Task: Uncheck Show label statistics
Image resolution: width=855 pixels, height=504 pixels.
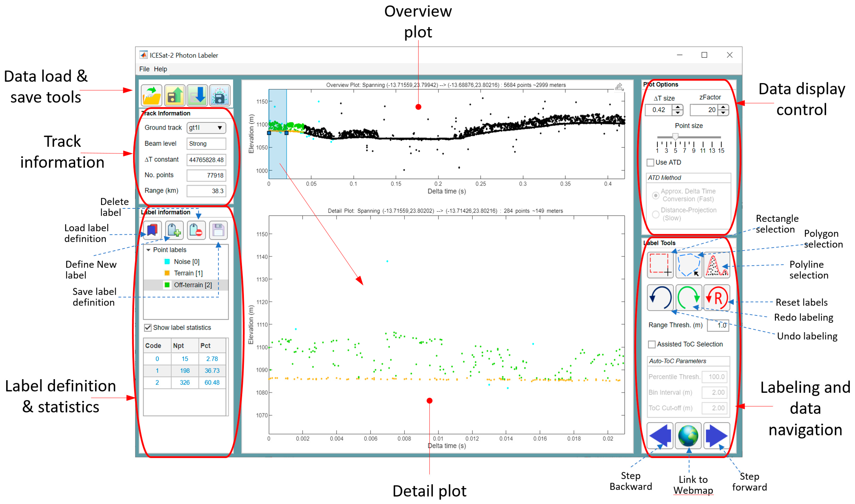Action: [148, 328]
